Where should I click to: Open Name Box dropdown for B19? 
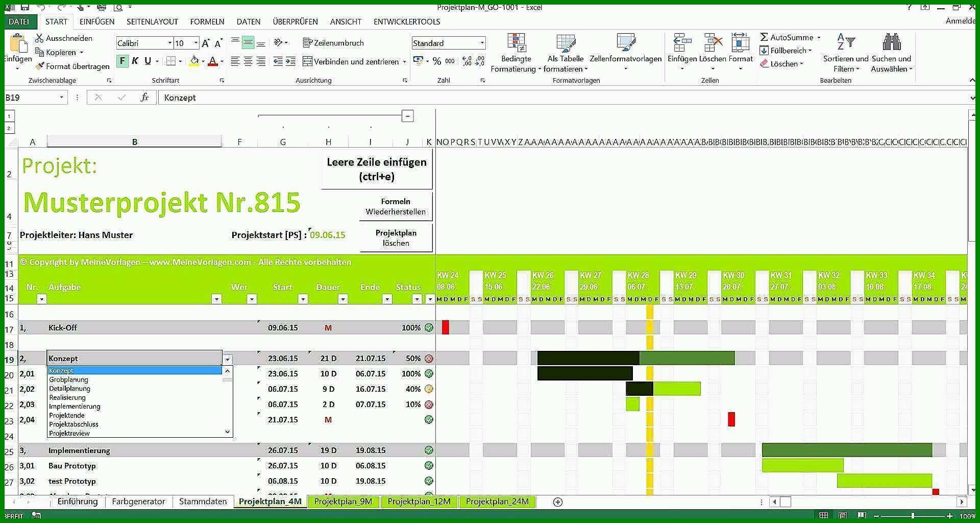point(61,98)
